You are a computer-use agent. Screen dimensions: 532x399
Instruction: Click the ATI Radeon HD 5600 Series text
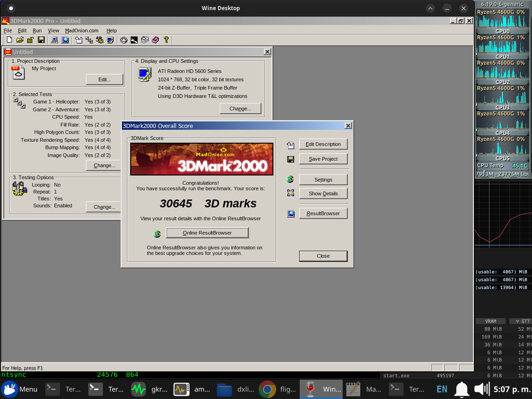click(190, 71)
